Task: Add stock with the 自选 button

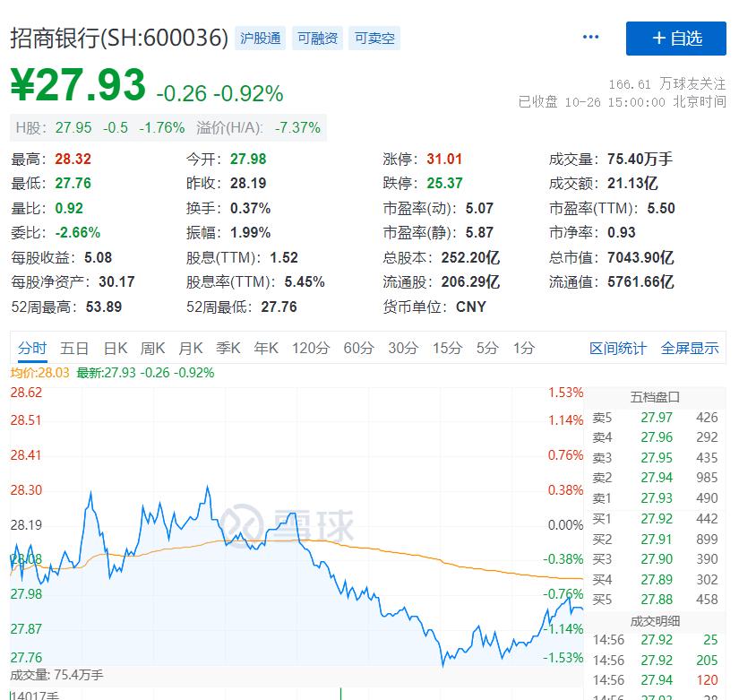Action: [x=675, y=39]
